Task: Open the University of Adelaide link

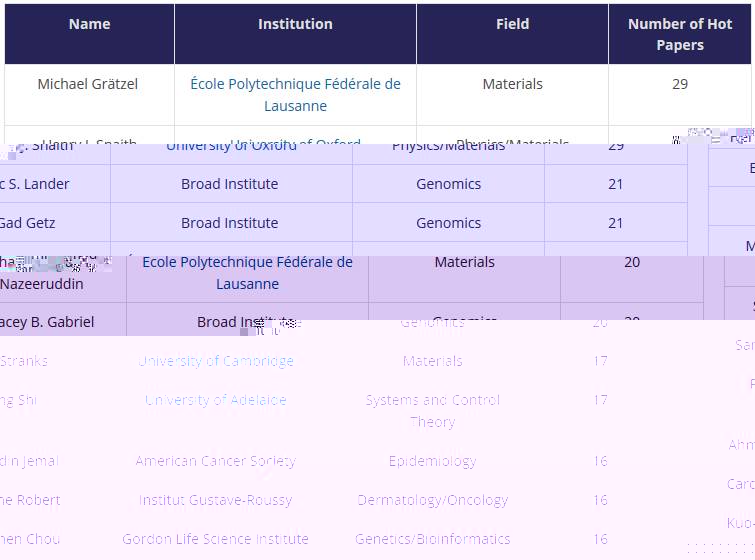Action: (x=216, y=400)
